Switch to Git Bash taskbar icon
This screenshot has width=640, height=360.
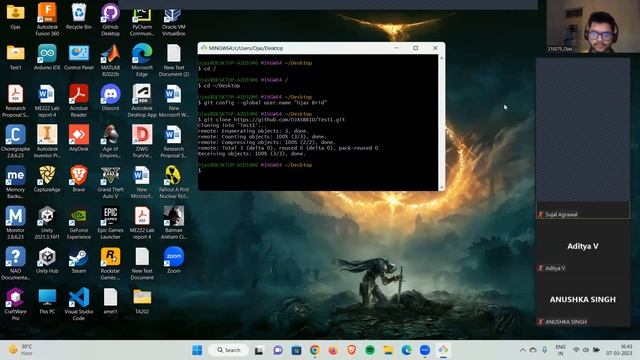pyautogui.click(x=443, y=350)
